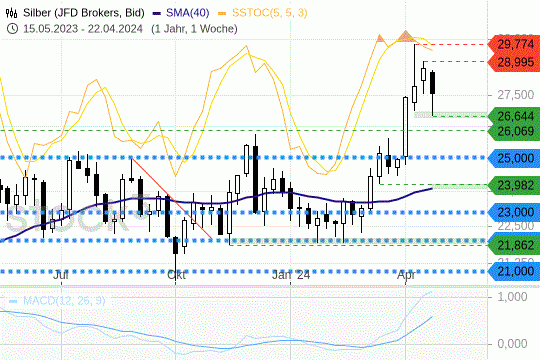This screenshot has width=540, height=360.
Task: Select the green 26,069 price tag
Action: (515, 131)
